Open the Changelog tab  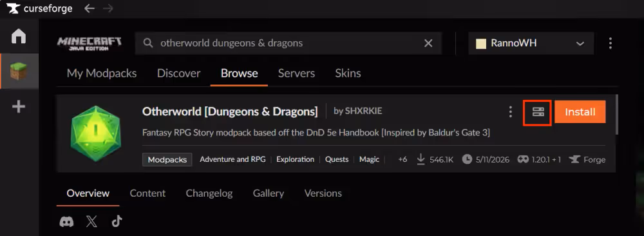click(209, 193)
